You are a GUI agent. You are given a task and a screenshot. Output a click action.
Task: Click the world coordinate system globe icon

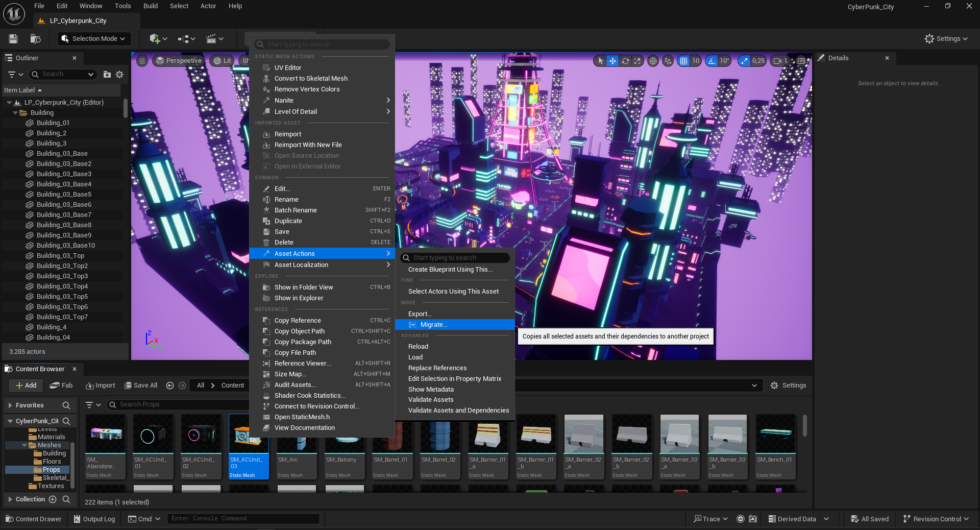click(653, 61)
